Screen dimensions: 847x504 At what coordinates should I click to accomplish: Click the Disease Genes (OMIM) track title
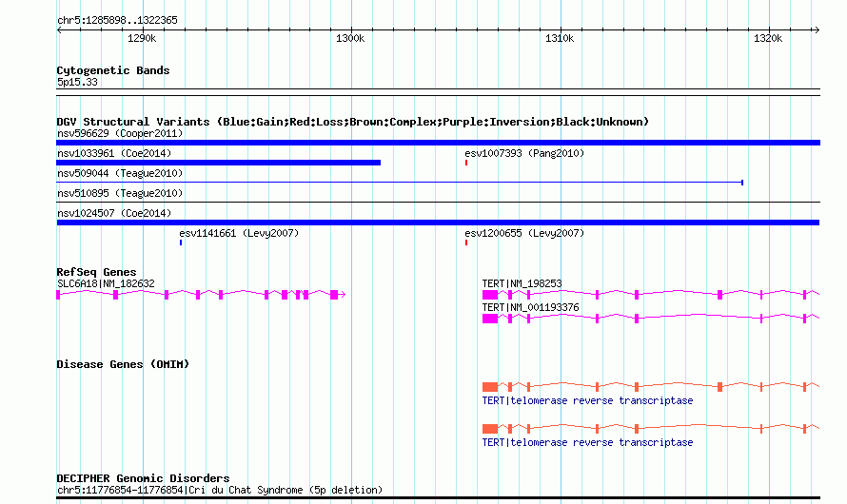click(x=123, y=364)
